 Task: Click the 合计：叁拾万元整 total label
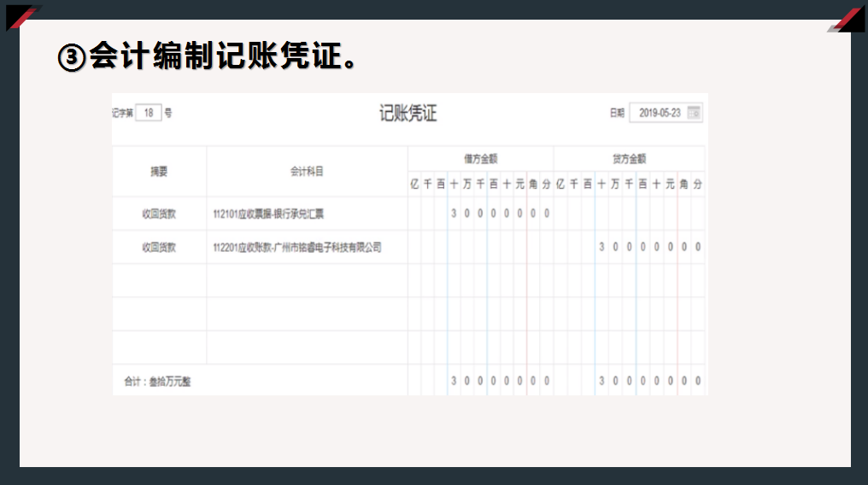click(x=157, y=382)
